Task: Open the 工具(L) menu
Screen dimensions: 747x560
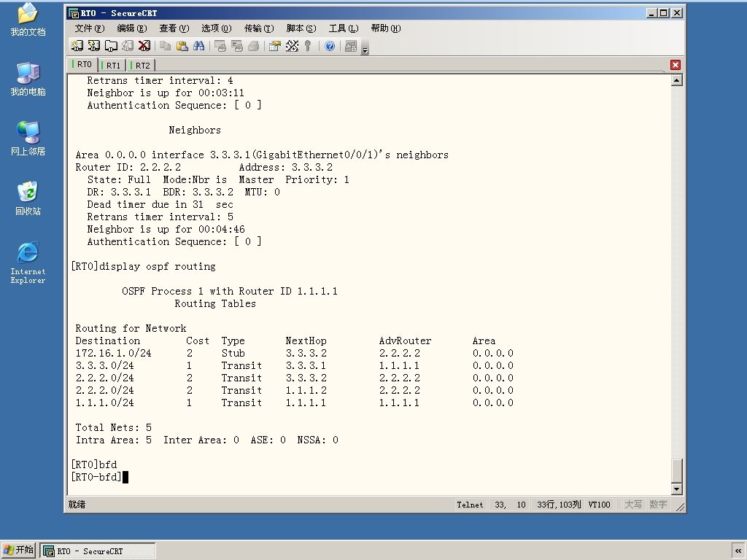Action: 344,28
